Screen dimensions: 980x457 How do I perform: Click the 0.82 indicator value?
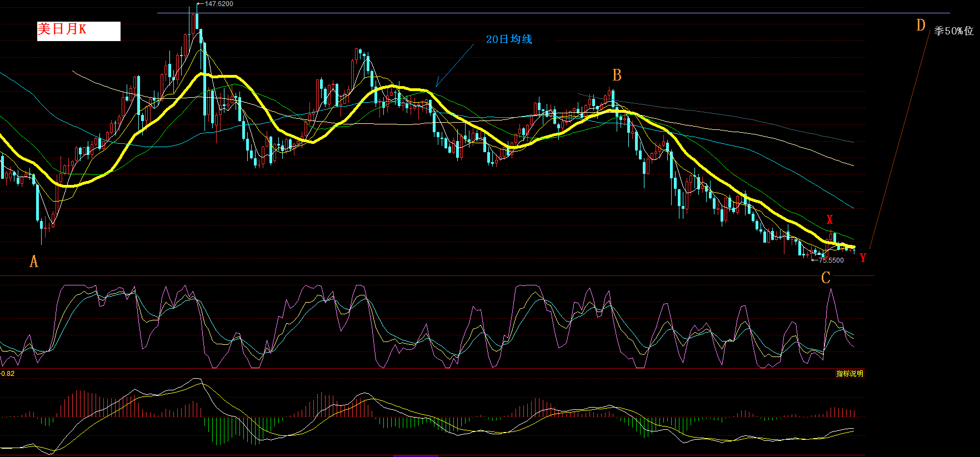click(8, 374)
